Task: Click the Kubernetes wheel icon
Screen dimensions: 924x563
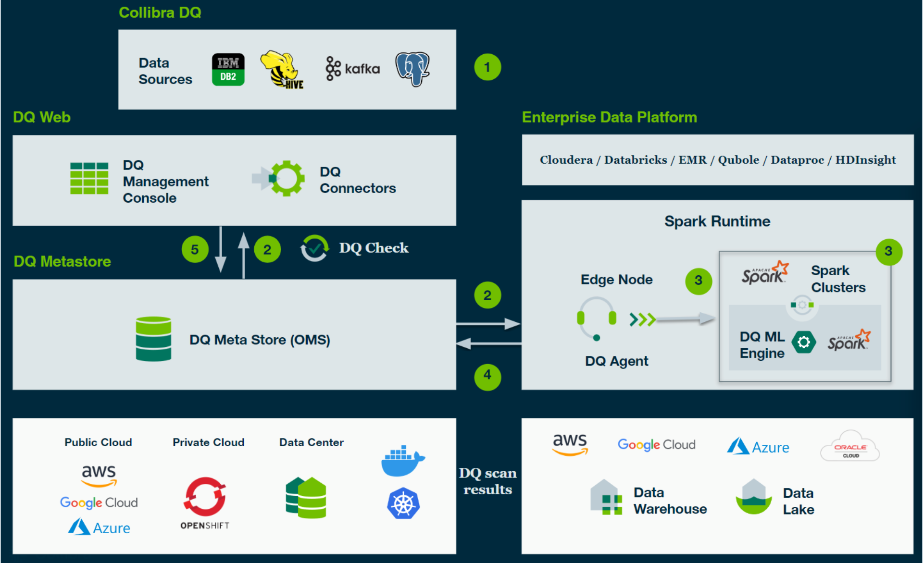Action: point(403,504)
